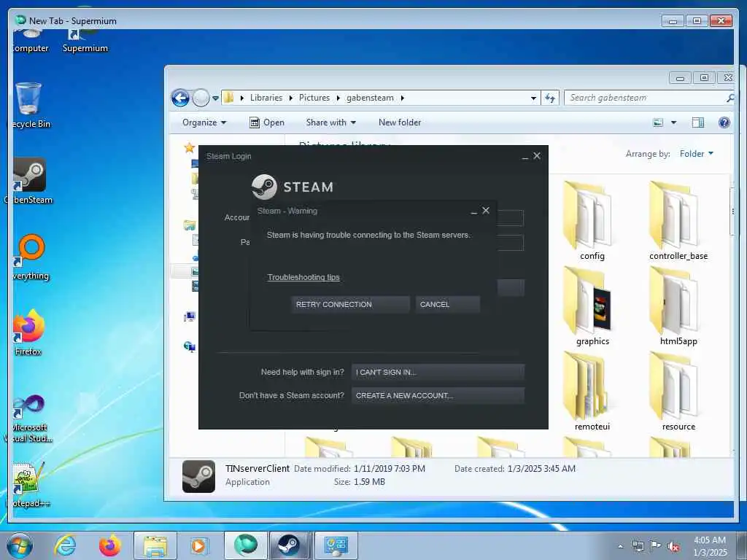Screen dimensions: 747x560
Task: Open Microsoft Visual Studio shortcut
Action: click(x=29, y=419)
